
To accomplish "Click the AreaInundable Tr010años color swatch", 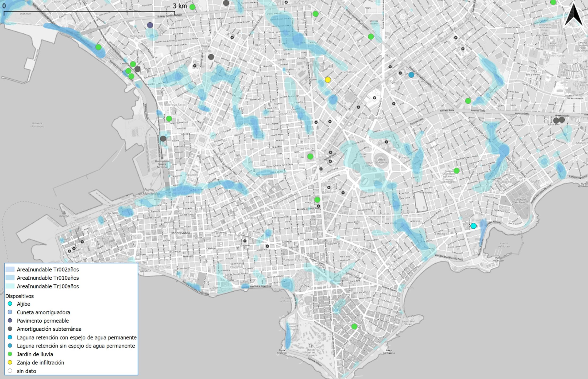I will (10, 278).
